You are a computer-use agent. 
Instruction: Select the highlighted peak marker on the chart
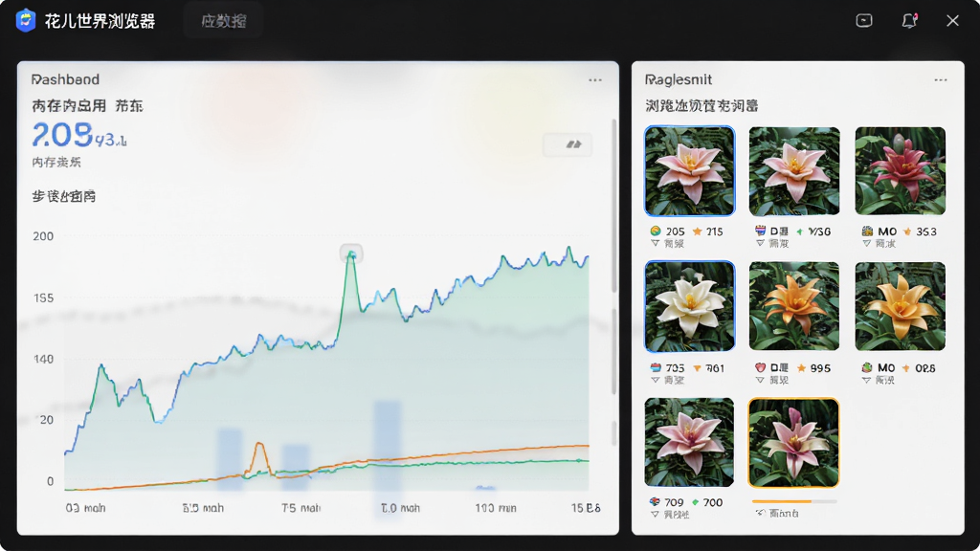point(351,253)
